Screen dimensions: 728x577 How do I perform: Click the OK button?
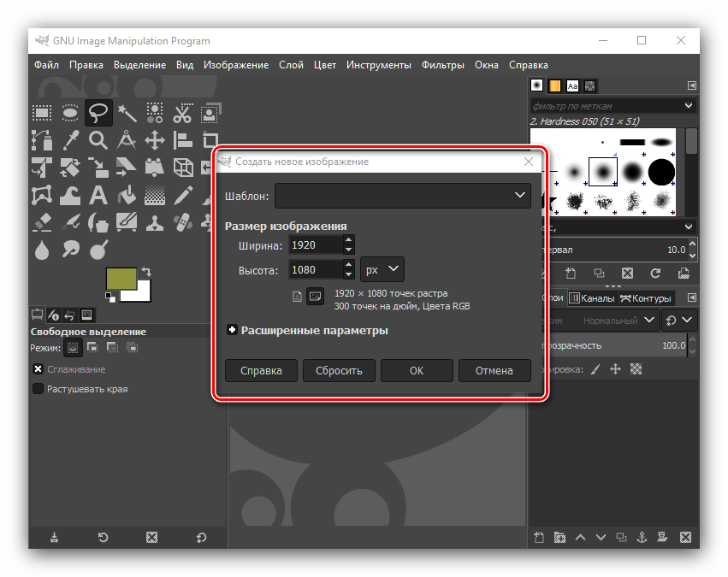pos(417,371)
